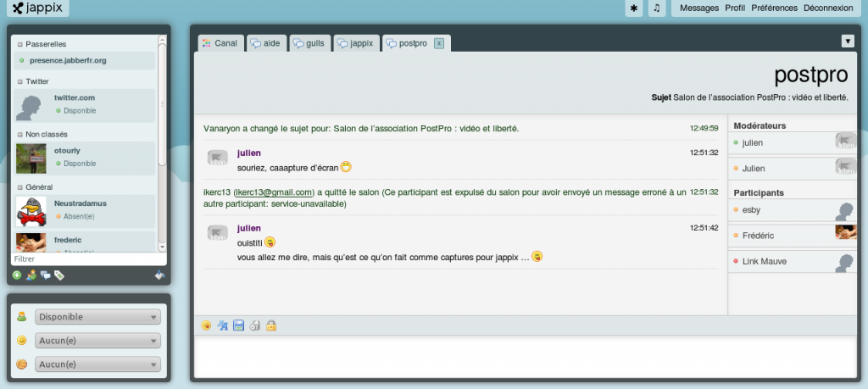Collapse the Twitter roster group

click(20, 81)
